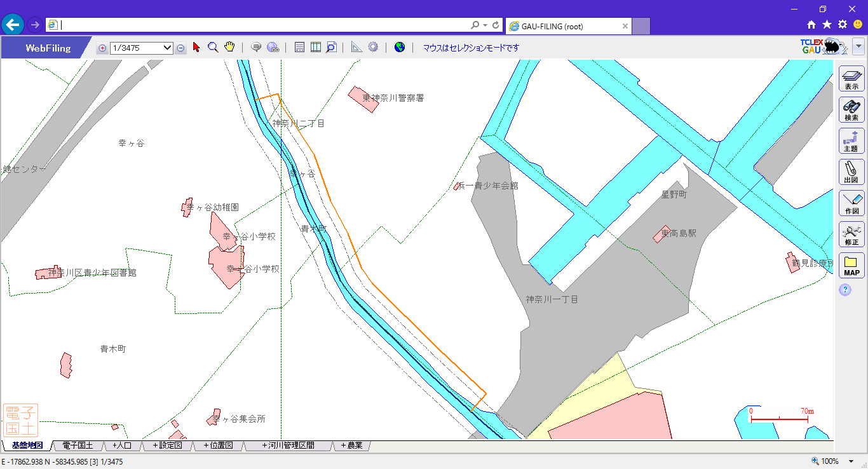Open the 検索 search binoculars panel
This screenshot has width=868, height=469.
[851, 110]
